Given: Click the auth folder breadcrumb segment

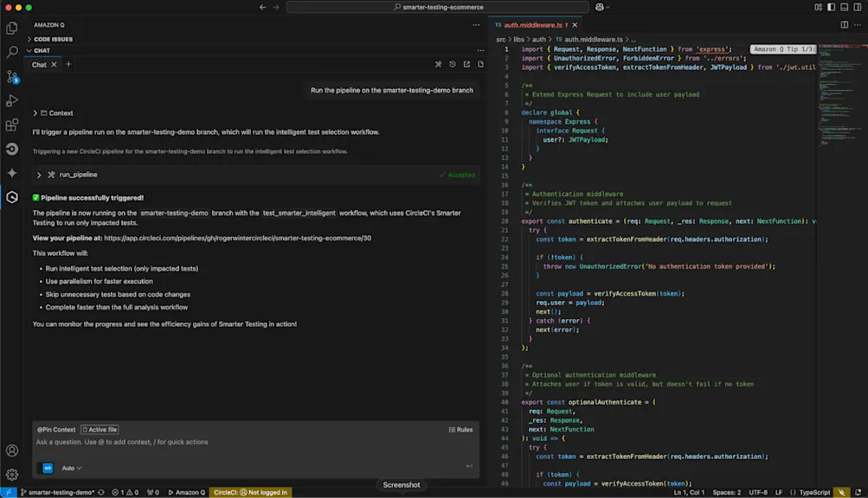Looking at the screenshot, I should (538, 39).
